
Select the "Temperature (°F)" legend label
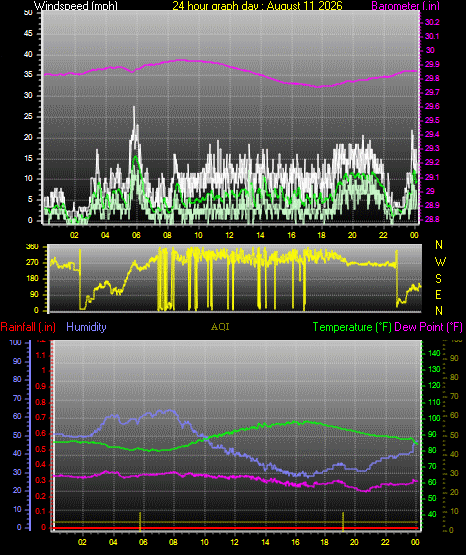pos(352,327)
